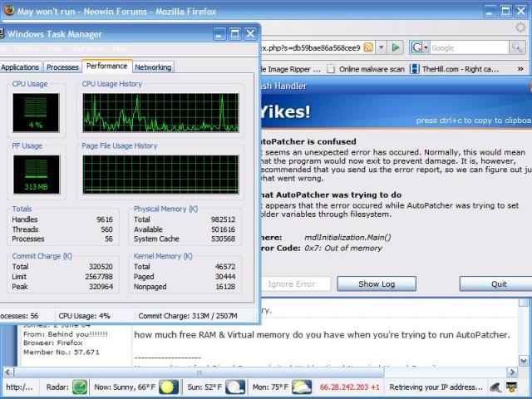The width and height of the screenshot is (532, 399).
Task: Open the Networking tab
Action: pyautogui.click(x=153, y=67)
